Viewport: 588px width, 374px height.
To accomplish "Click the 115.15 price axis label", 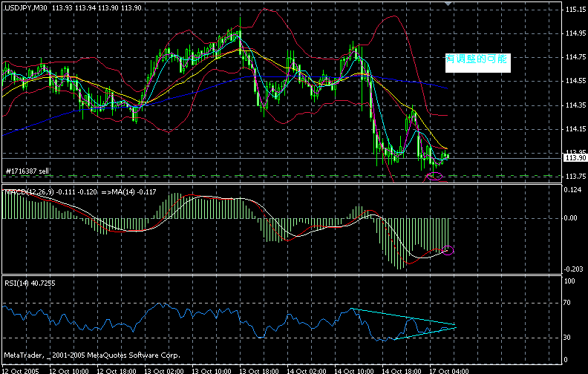I will point(575,10).
